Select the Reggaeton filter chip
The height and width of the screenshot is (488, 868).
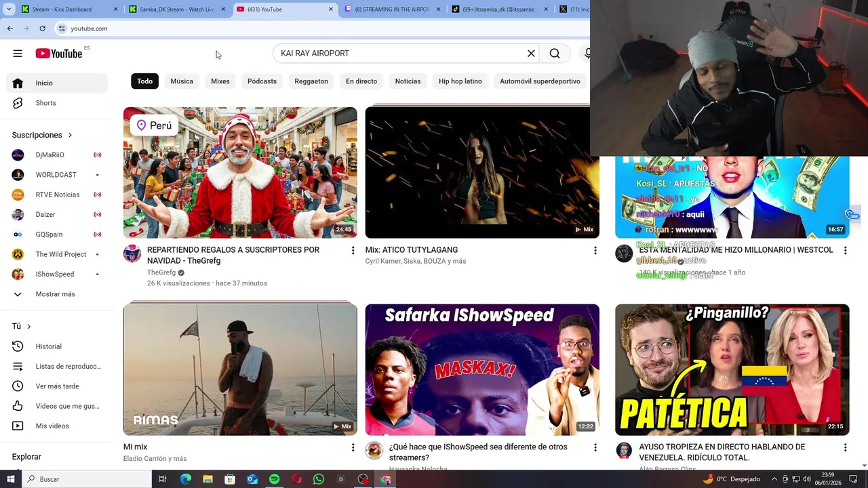click(311, 81)
